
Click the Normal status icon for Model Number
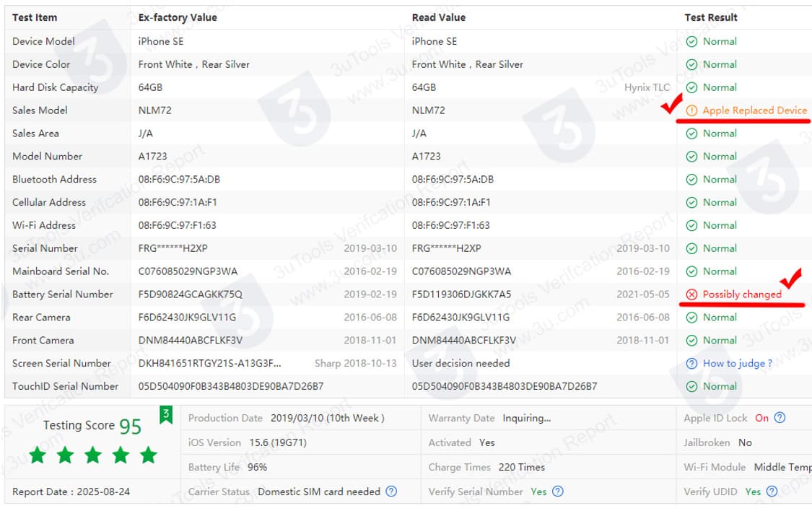click(691, 157)
